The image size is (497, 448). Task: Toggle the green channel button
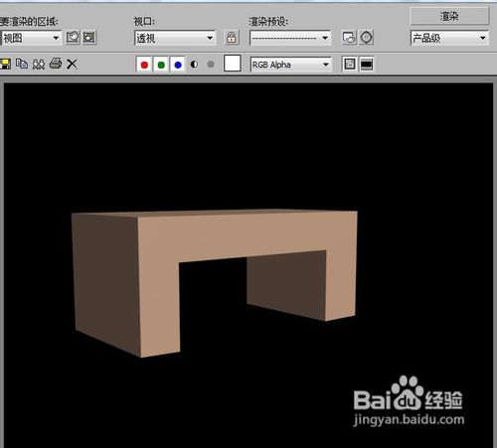click(161, 65)
